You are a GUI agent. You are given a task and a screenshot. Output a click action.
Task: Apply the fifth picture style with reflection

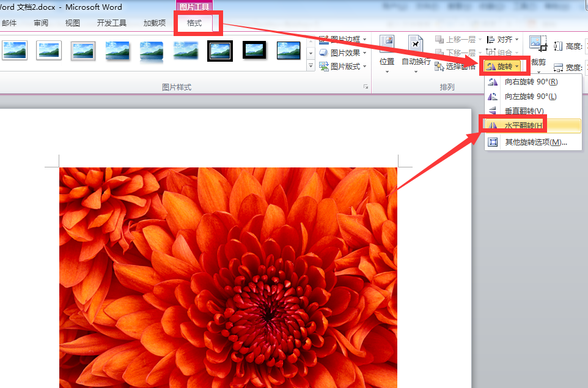coord(152,51)
